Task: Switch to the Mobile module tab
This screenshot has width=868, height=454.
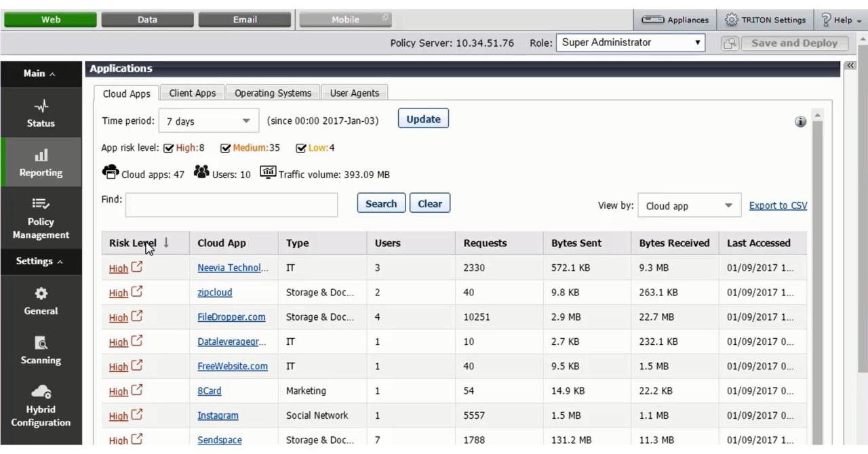Action: (345, 20)
